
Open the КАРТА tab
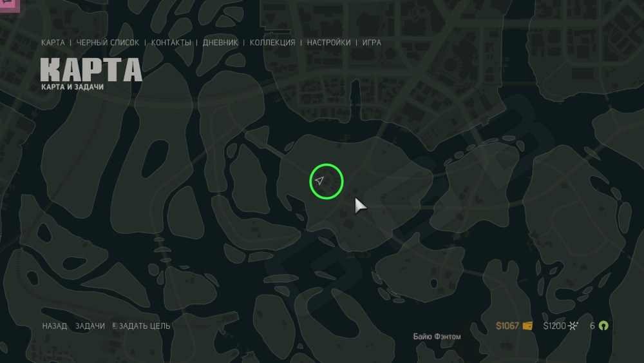tap(53, 43)
